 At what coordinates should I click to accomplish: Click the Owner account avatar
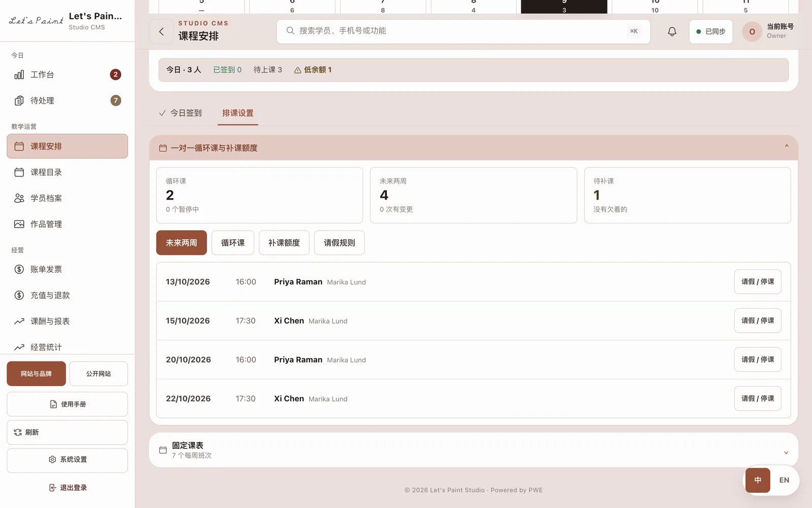coord(752,31)
